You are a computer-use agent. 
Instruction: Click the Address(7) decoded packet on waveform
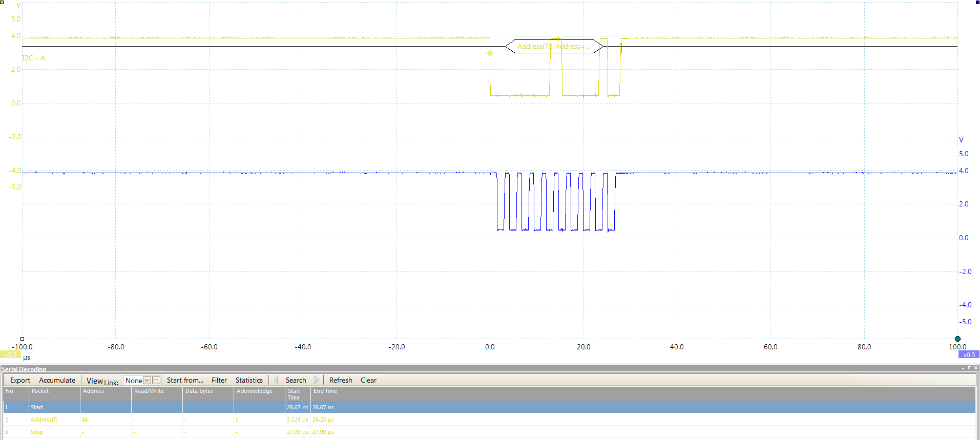tap(554, 46)
